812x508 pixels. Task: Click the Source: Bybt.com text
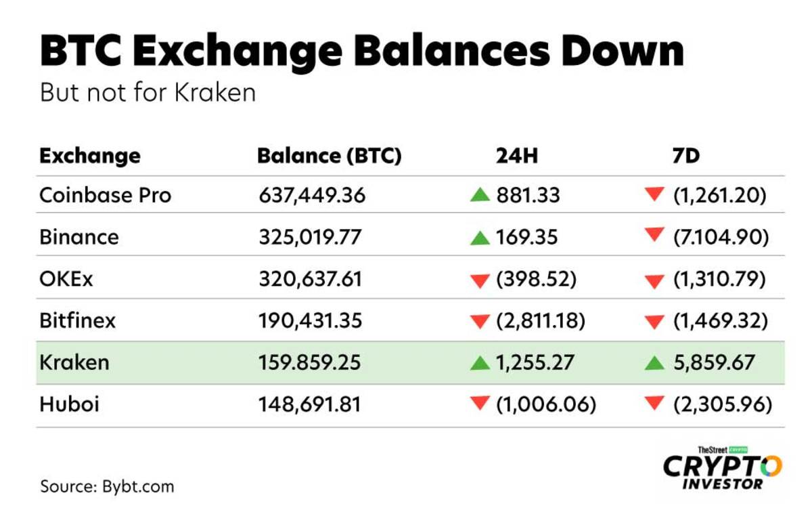107,486
